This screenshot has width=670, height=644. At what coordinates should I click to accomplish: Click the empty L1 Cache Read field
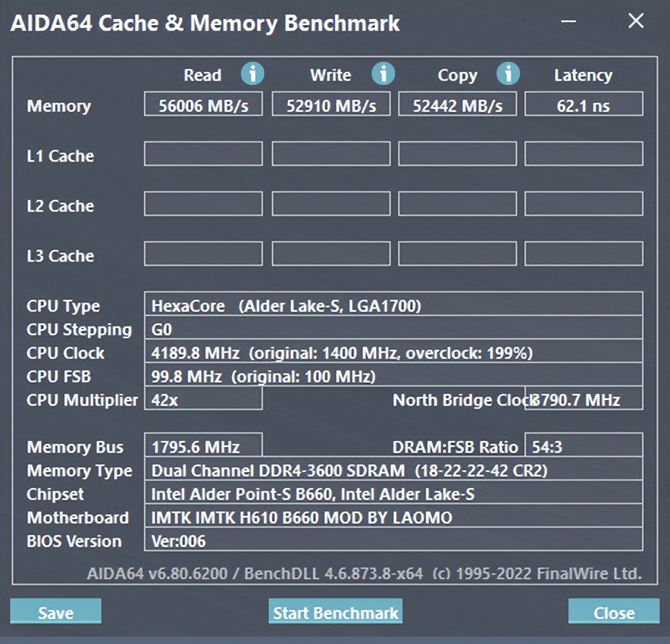click(x=203, y=154)
